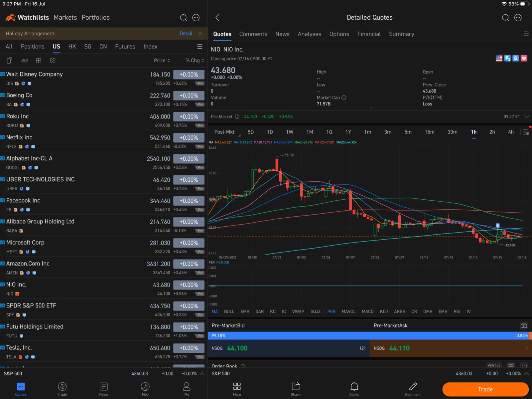Open News in bottom navigation
The height and width of the screenshot is (399, 532).
pyautogui.click(x=103, y=389)
